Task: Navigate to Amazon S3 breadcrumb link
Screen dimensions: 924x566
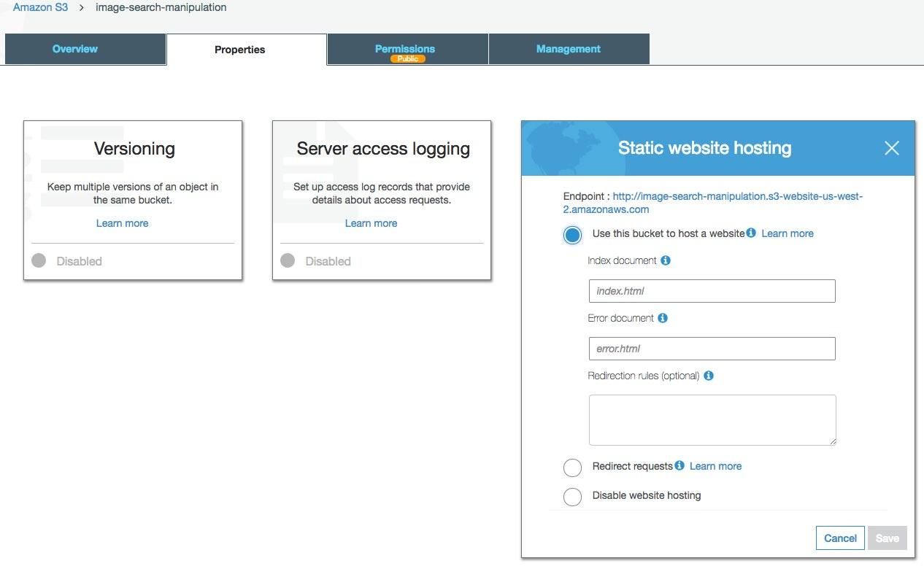Action: pos(40,7)
